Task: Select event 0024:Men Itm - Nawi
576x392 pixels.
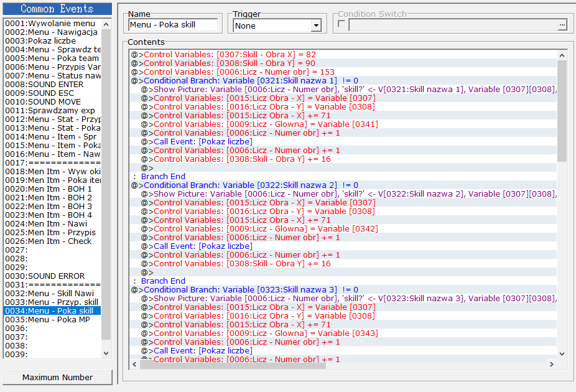Action: [52, 224]
